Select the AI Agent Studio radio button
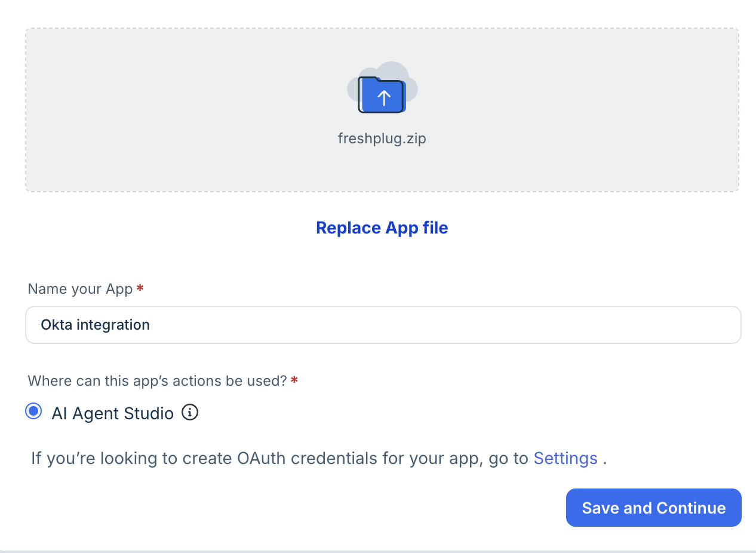 point(33,411)
